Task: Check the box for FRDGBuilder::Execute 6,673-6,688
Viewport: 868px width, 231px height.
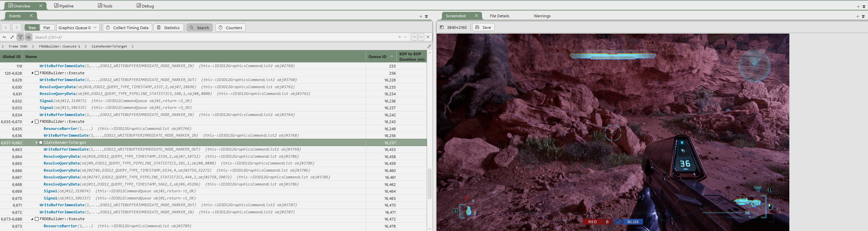Action: point(37,219)
